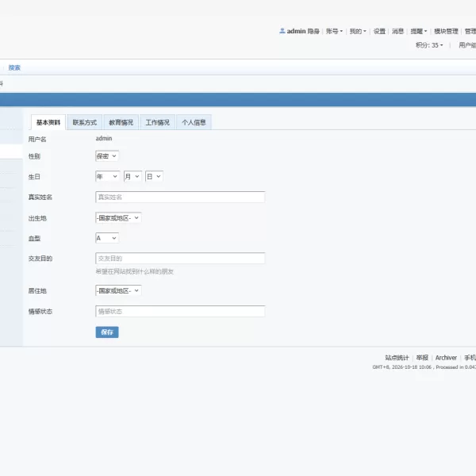Click the 希望在网站找到什么样的朋友 hint text
The height and width of the screenshot is (476, 476).
pos(135,271)
